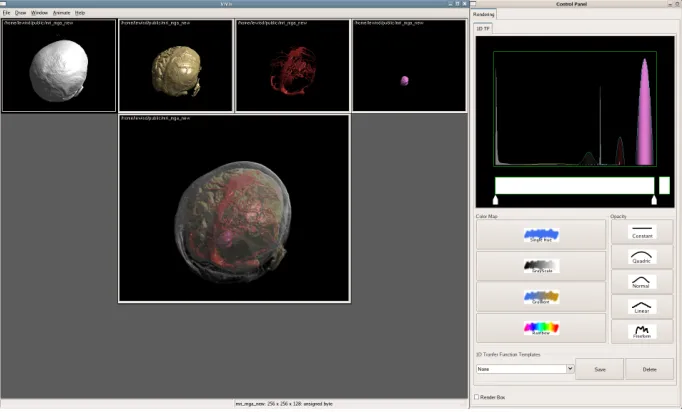Set opacity to Quadratic curve
This screenshot has height=412, width=682.
point(642,257)
